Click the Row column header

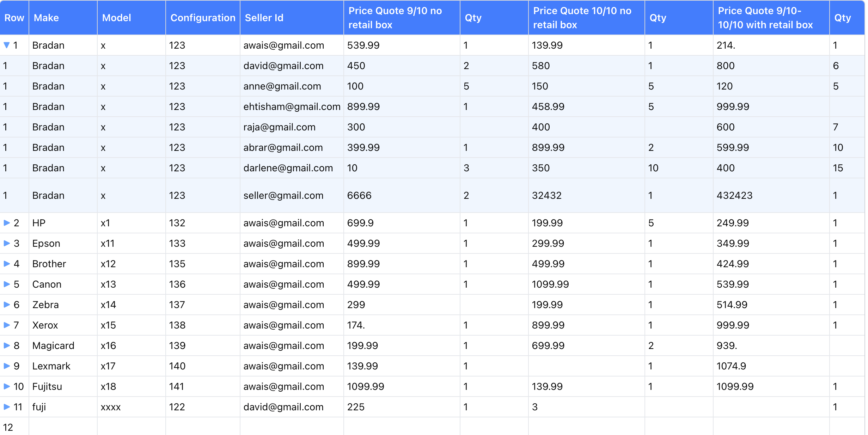[x=14, y=18]
